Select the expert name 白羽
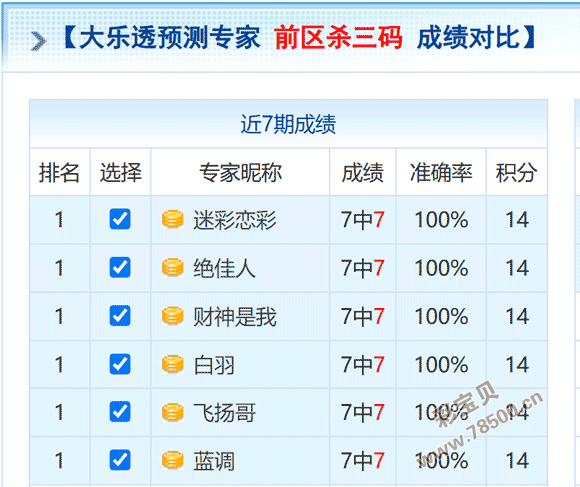Screen dimensions: 580x487 click(214, 365)
